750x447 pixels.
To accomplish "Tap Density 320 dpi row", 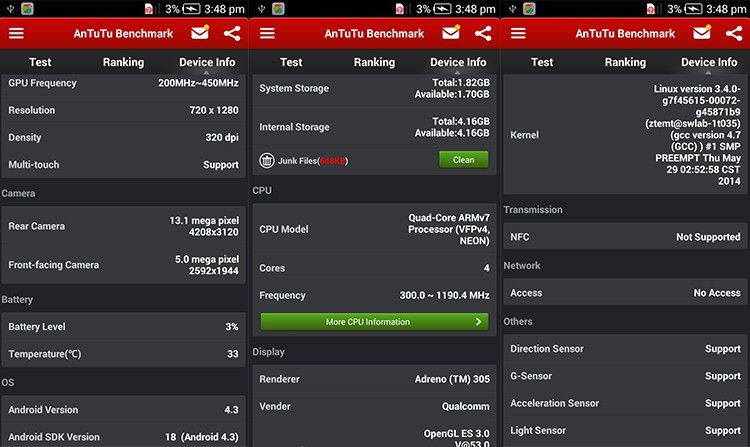I will [x=123, y=137].
